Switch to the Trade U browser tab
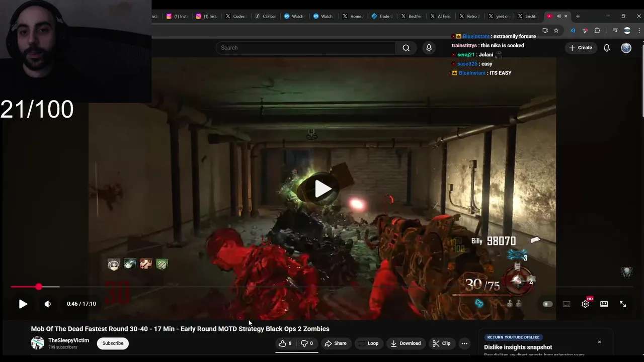Screen dimensions: 644x362 click(x=381, y=16)
